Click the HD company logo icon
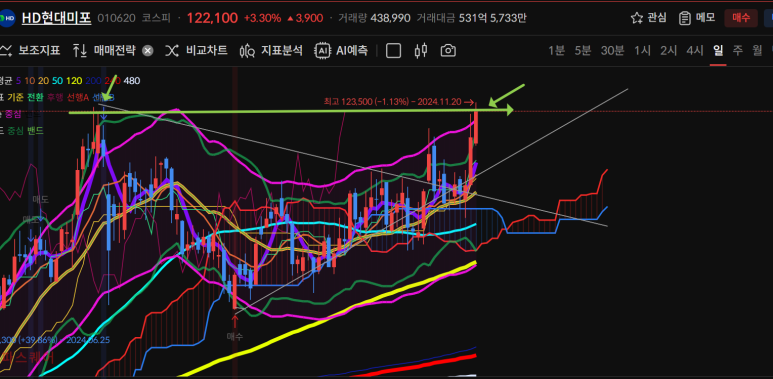The image size is (773, 379). click(x=6, y=18)
